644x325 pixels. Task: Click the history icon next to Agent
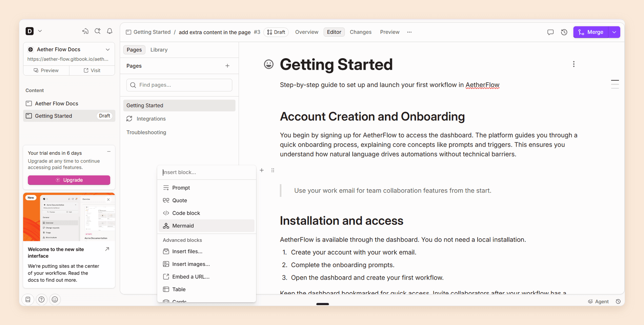tap(618, 302)
